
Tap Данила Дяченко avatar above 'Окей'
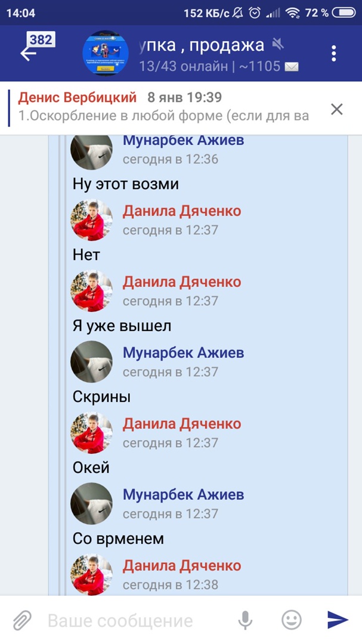pos(91,433)
